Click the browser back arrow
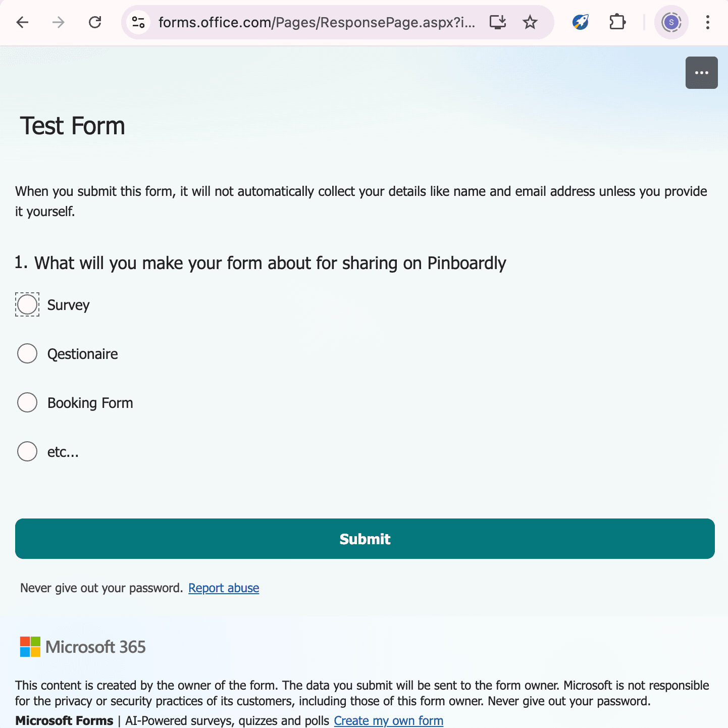The image size is (728, 728). point(22,22)
